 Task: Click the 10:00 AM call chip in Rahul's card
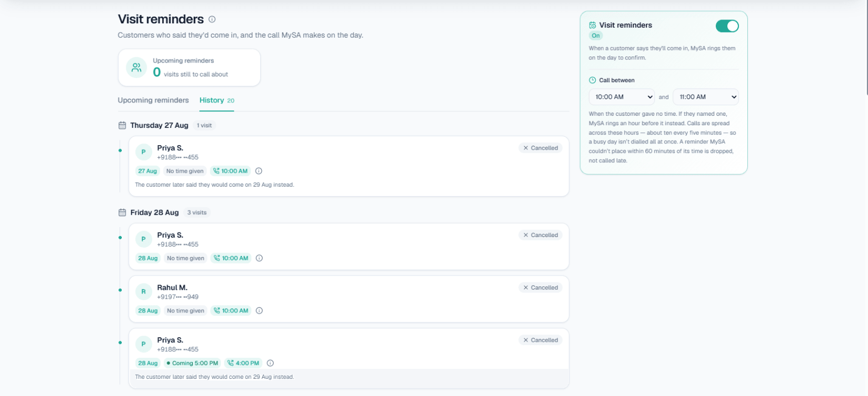(231, 311)
